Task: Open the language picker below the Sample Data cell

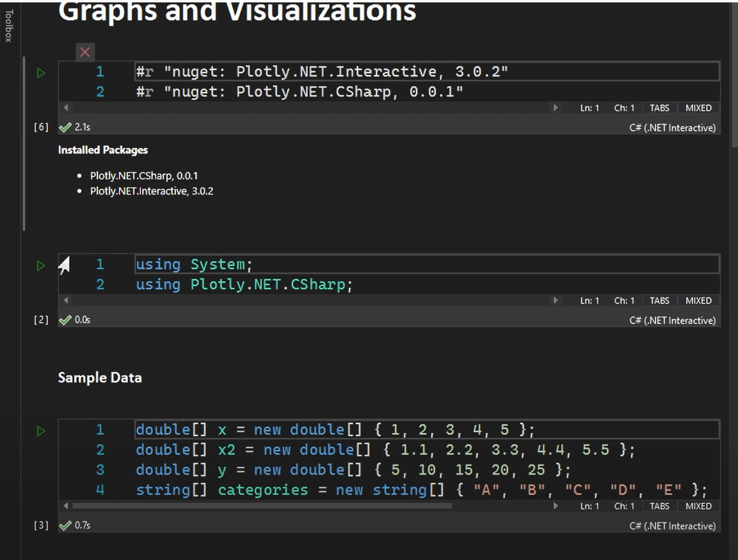Action: click(672, 525)
